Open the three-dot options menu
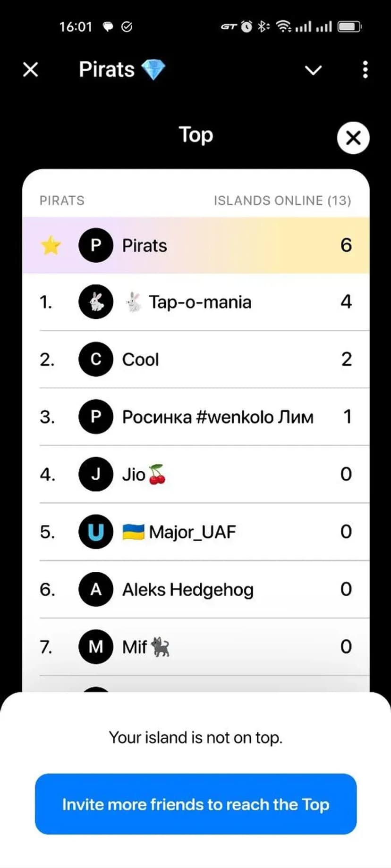This screenshot has height=868, width=391. click(x=365, y=70)
